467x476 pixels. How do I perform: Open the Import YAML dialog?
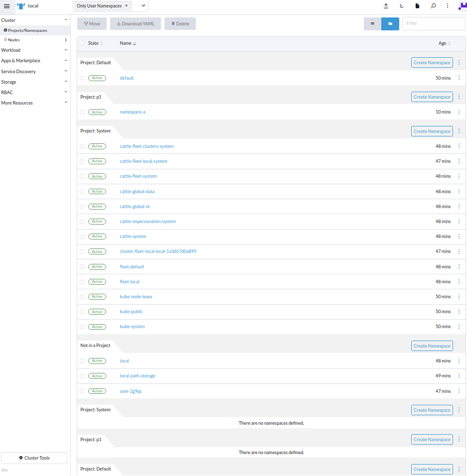point(386,5)
